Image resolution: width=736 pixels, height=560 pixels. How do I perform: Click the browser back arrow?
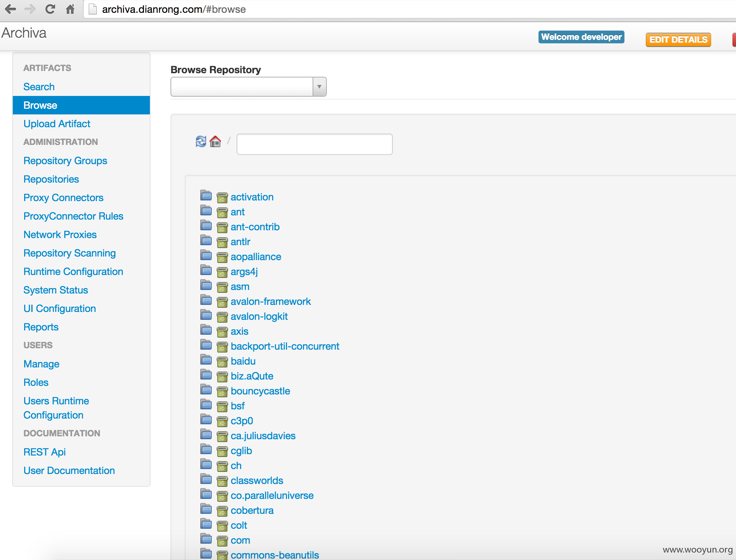click(11, 9)
